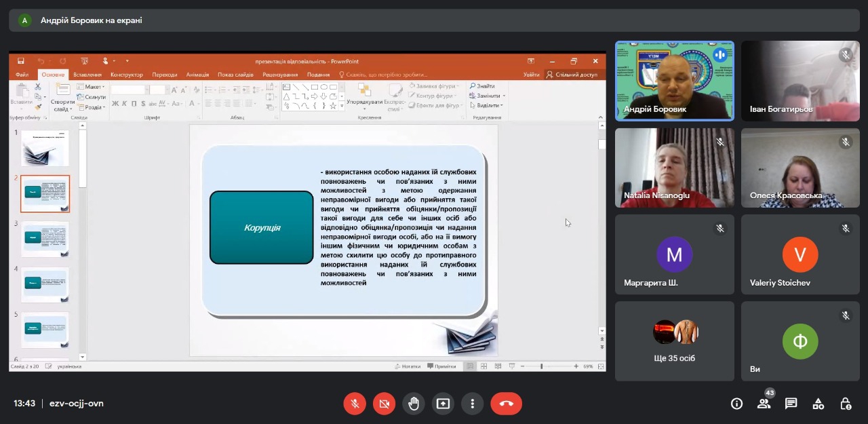The height and width of the screenshot is (424, 868).
Task: Switch to Reading view icon in status bar
Action: pyautogui.click(x=498, y=366)
